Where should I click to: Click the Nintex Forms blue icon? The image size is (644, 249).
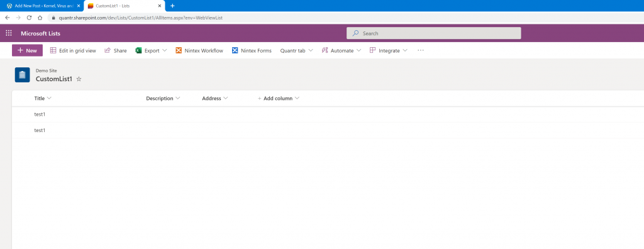click(x=235, y=50)
